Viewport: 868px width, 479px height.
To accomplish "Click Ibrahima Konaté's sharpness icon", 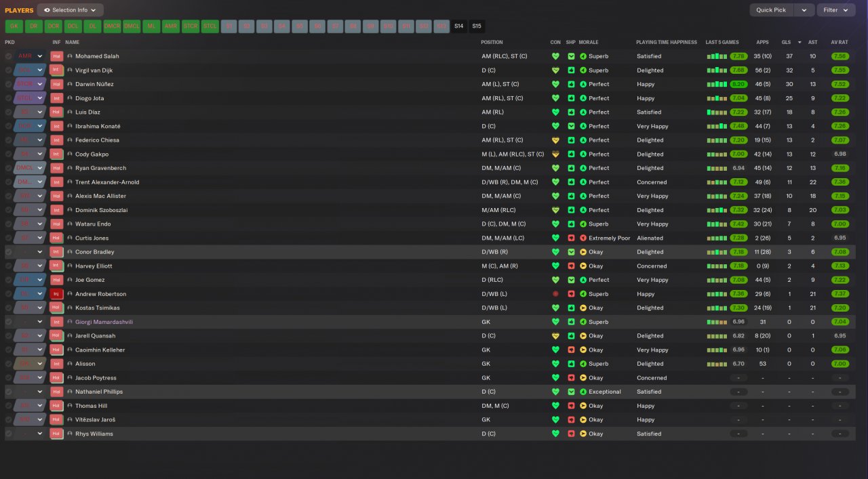I will pos(571,126).
